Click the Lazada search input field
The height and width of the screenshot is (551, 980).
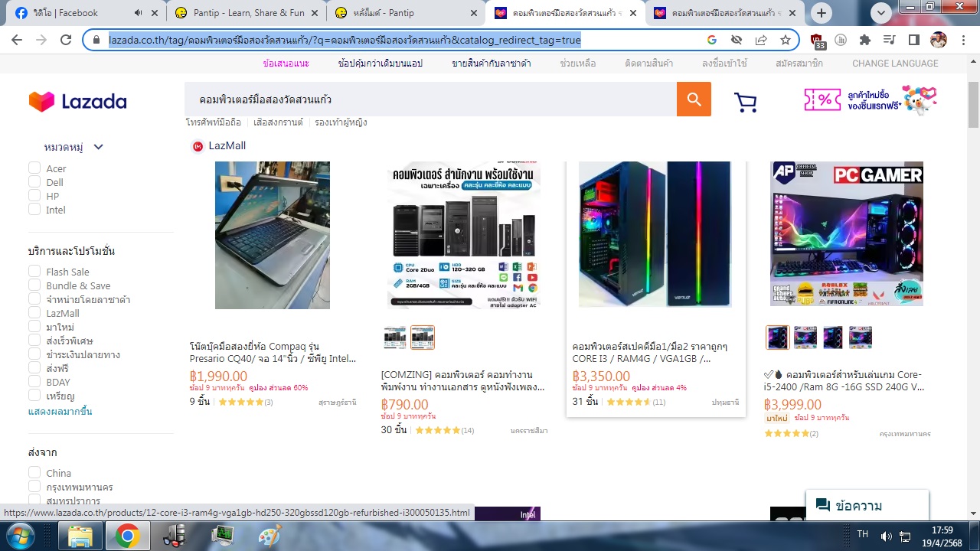click(430, 99)
